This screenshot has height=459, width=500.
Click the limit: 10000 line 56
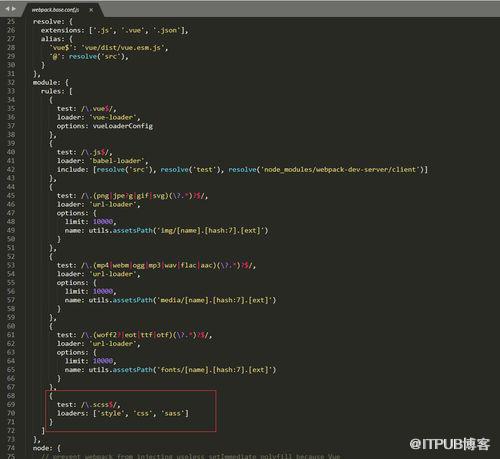[x=90, y=291]
